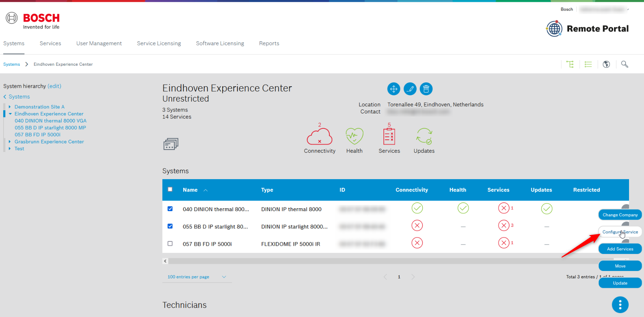The image size is (644, 317).
Task: Open the Service Licensing tab
Action: 159,43
